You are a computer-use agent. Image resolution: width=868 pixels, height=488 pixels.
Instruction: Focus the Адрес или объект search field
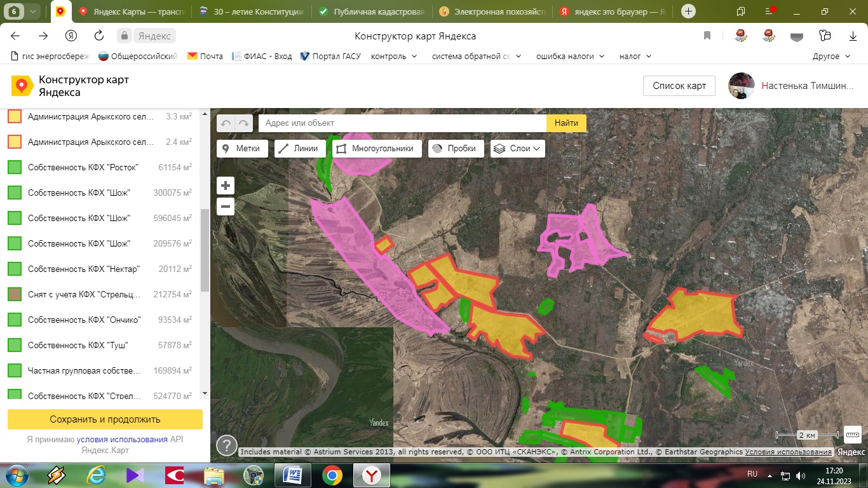click(x=402, y=123)
